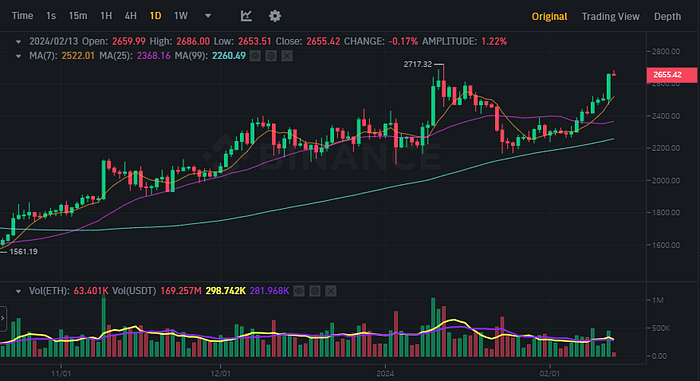The height and width of the screenshot is (381, 700).
Task: Click the 11/01 date axis label
Action: click(x=61, y=373)
